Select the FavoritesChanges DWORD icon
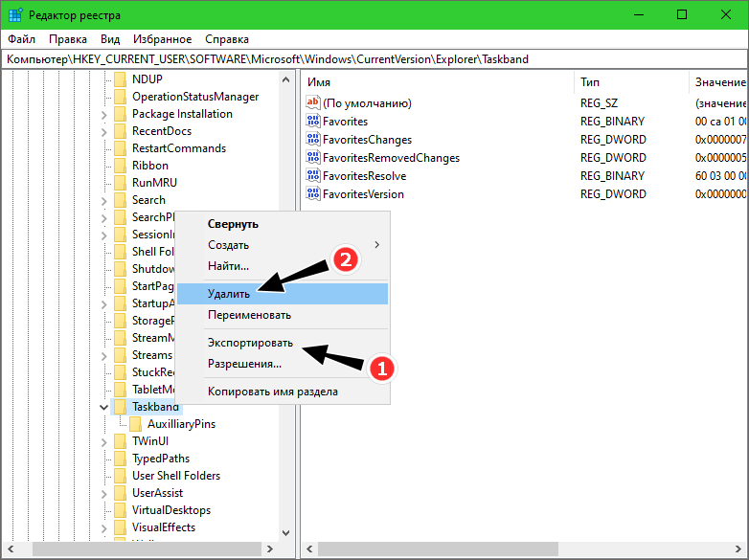Screen dimensions: 749x560 [x=313, y=140]
